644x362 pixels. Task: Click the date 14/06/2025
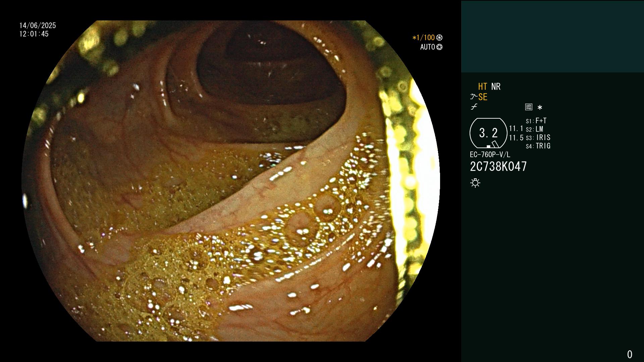38,25
